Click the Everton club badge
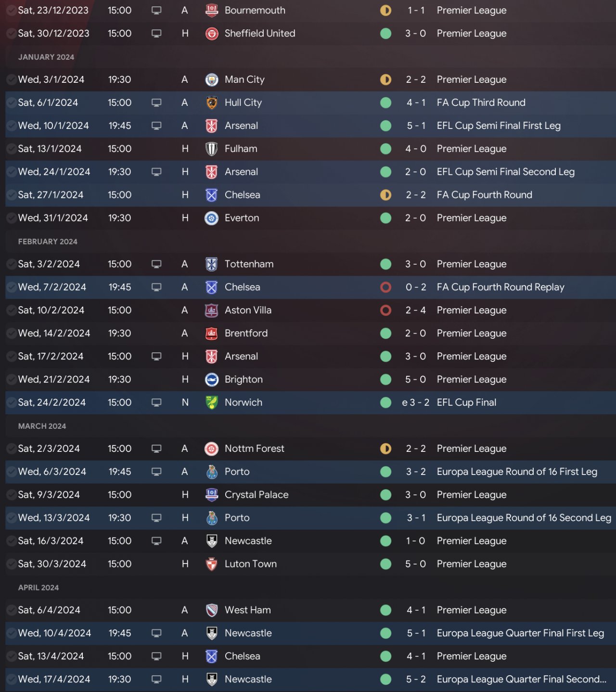Screen dimensions: 616x692 pos(211,218)
